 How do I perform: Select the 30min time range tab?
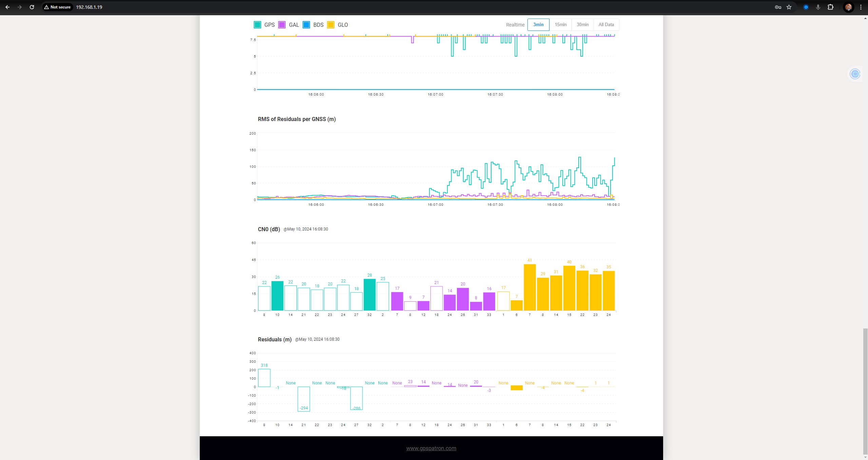click(x=582, y=24)
